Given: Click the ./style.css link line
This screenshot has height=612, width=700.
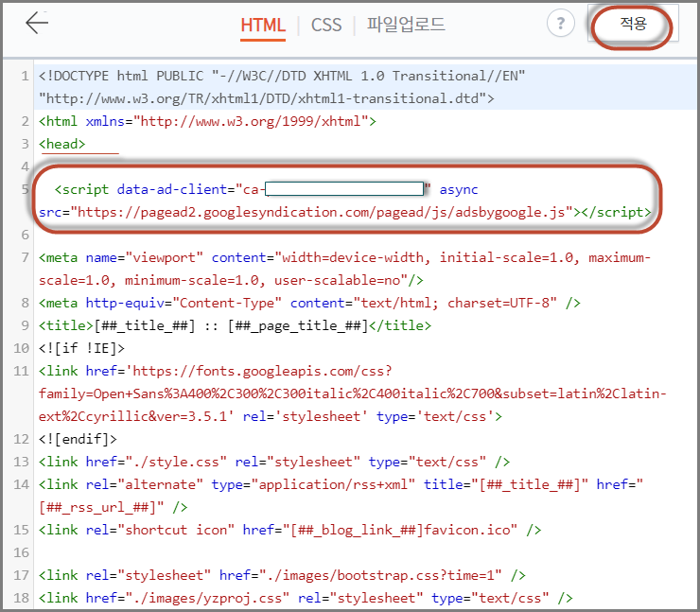Looking at the screenshot, I should tap(274, 462).
